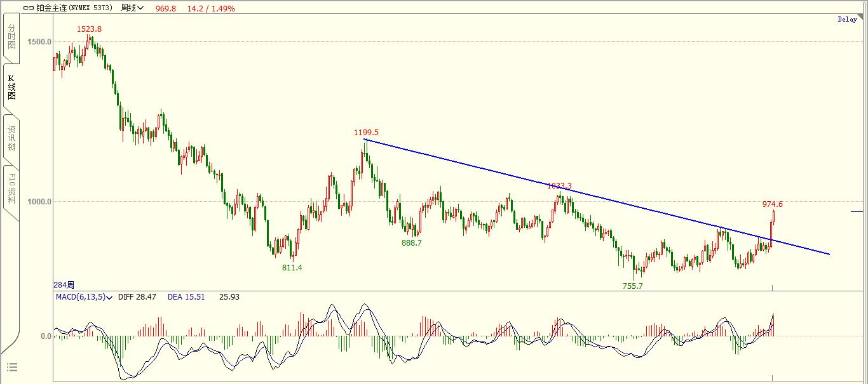Click the 284周 period count label
Screen dimensions: 868x384
tap(64, 285)
